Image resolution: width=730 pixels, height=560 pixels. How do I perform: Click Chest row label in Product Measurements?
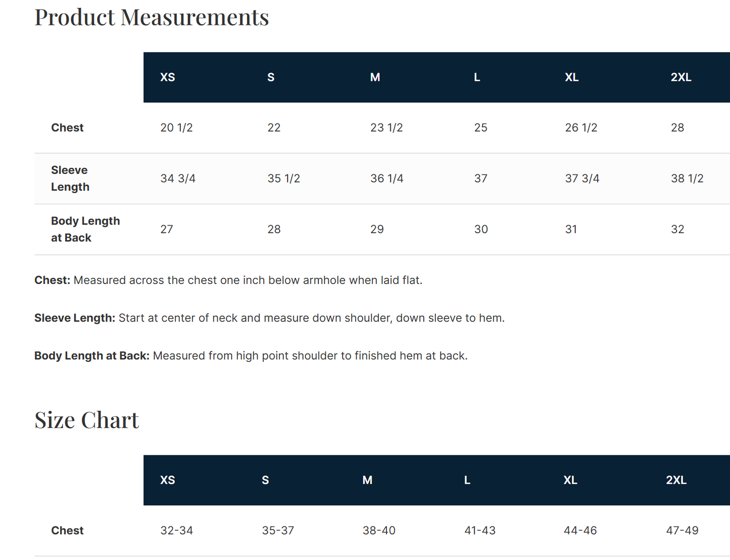point(67,128)
